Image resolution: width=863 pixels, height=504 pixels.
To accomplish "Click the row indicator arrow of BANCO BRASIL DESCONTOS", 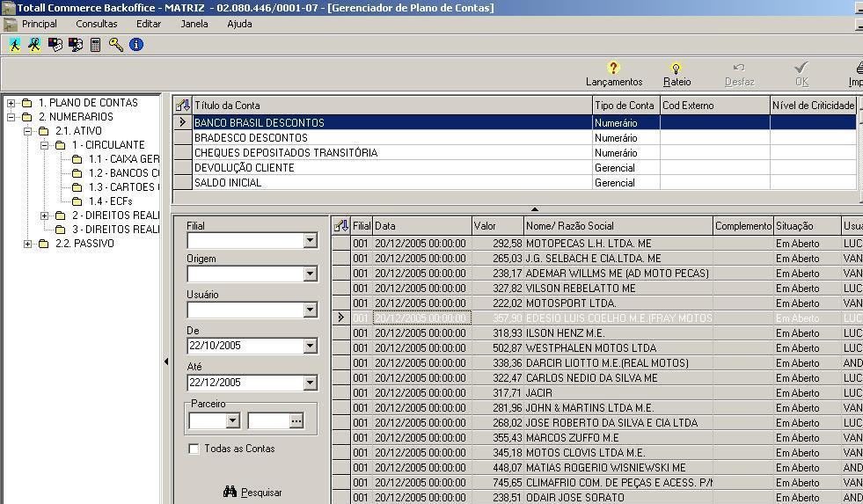I will point(183,122).
